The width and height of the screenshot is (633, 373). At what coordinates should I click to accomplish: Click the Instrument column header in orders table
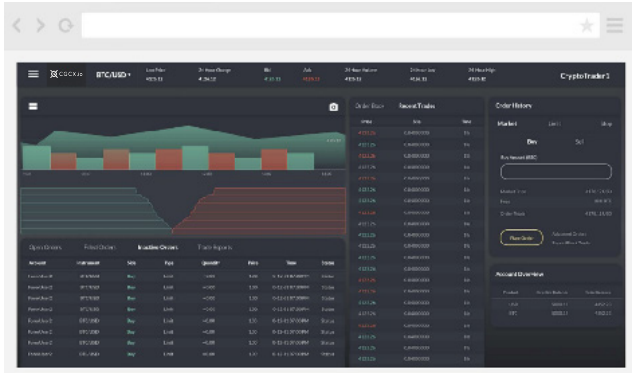pos(88,263)
